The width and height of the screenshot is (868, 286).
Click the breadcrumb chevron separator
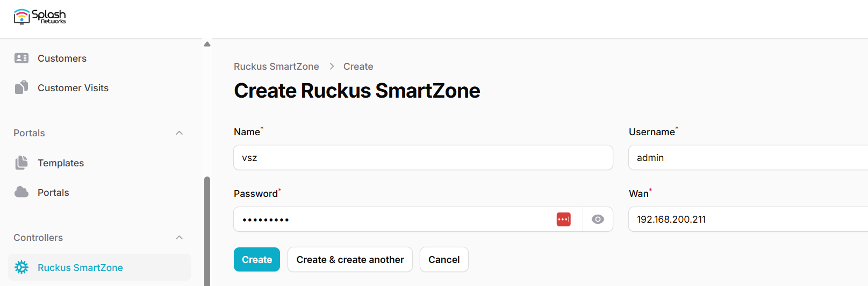click(x=332, y=67)
